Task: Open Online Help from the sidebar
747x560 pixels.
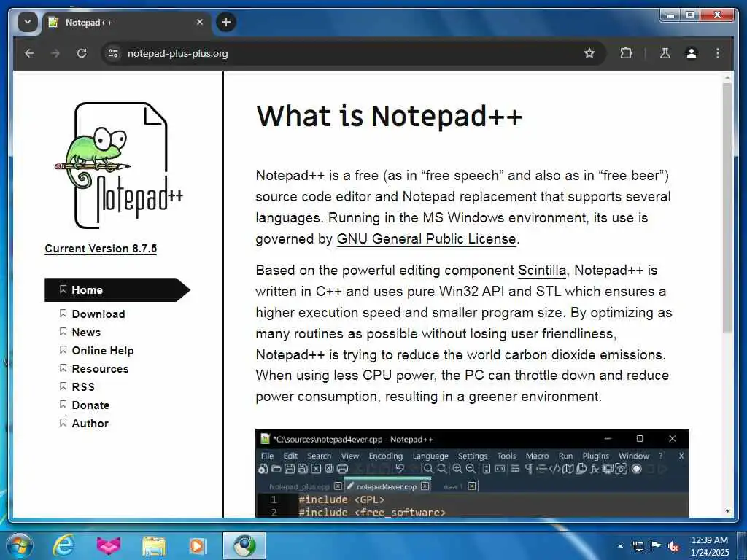Action: 102,351
